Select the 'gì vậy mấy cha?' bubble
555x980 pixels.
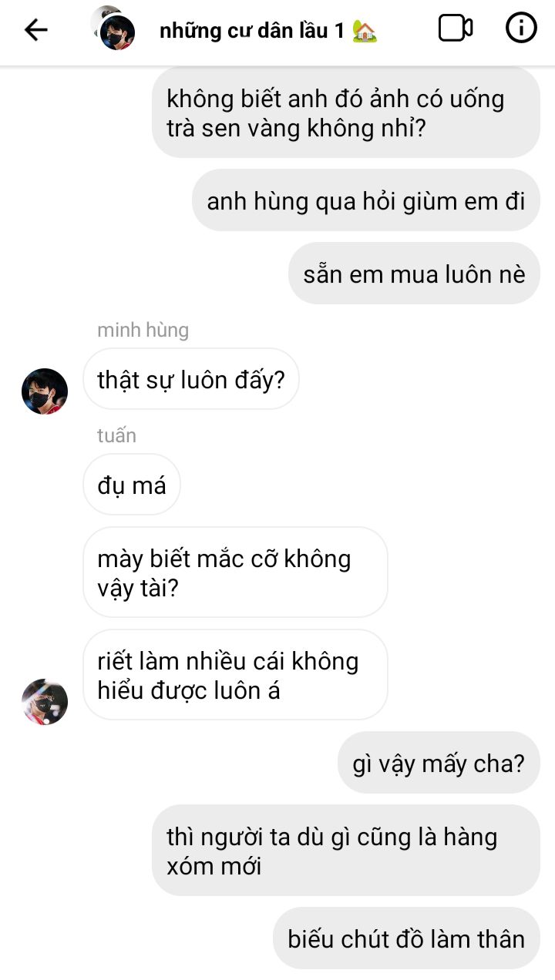439,763
